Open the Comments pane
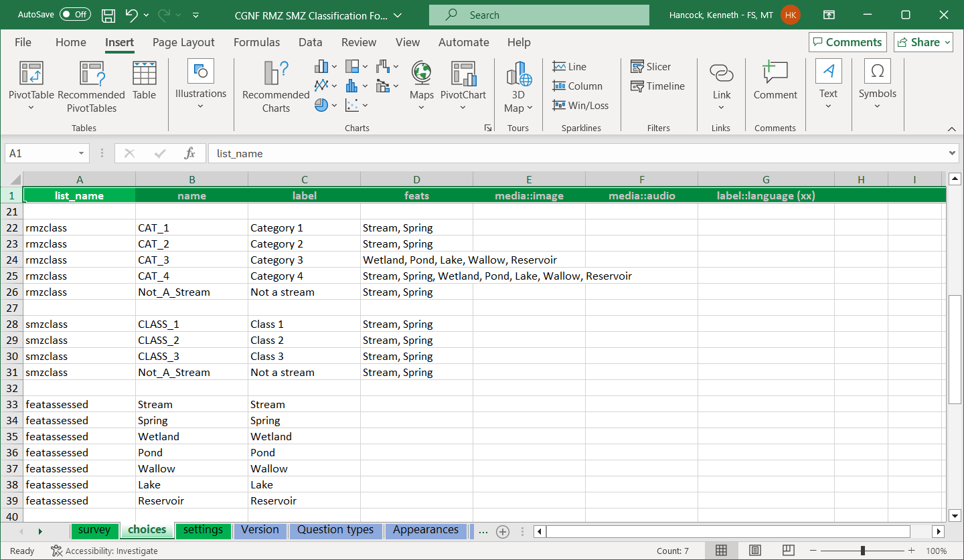Screen dimensions: 964x560 (x=847, y=41)
